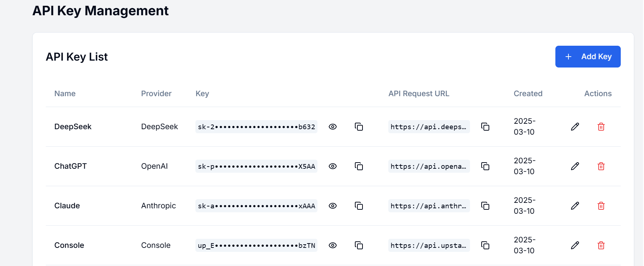The width and height of the screenshot is (644, 266).
Task: Click the created date in Claude row
Action: click(x=524, y=206)
